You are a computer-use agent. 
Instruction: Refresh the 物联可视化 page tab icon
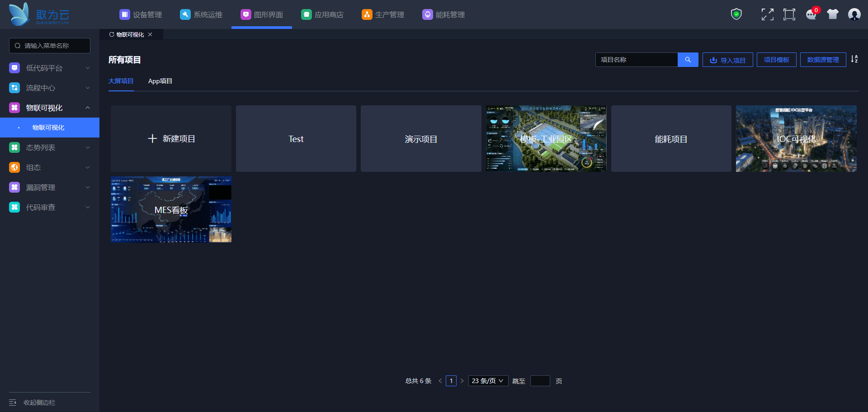click(111, 34)
